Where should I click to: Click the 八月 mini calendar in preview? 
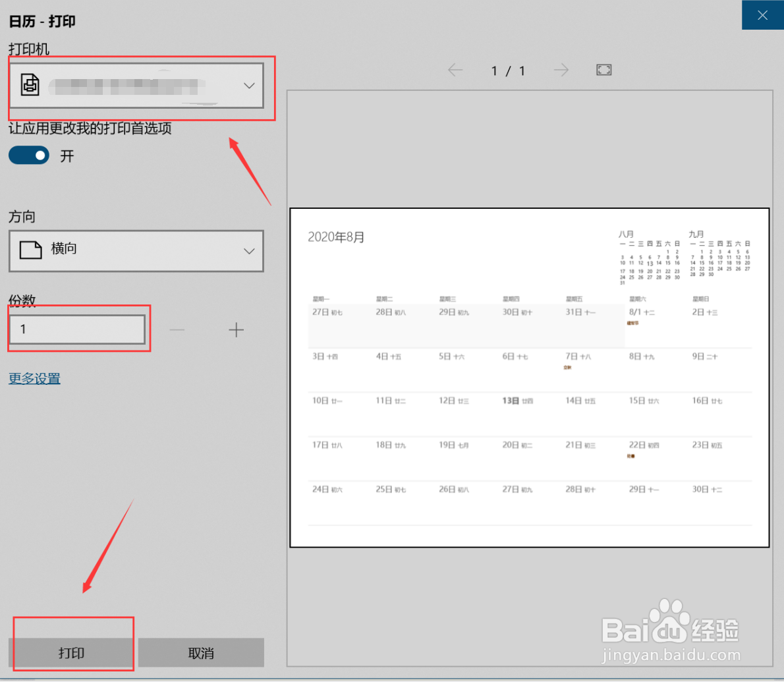[650, 259]
